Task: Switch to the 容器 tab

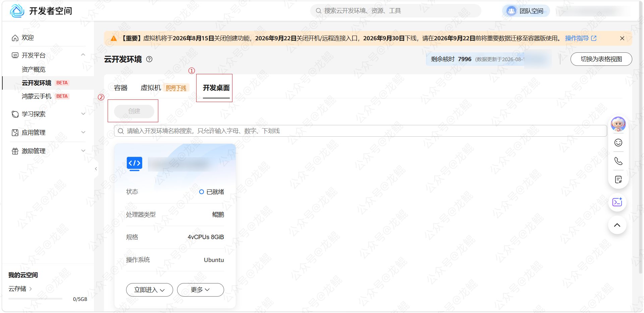Action: (121, 88)
